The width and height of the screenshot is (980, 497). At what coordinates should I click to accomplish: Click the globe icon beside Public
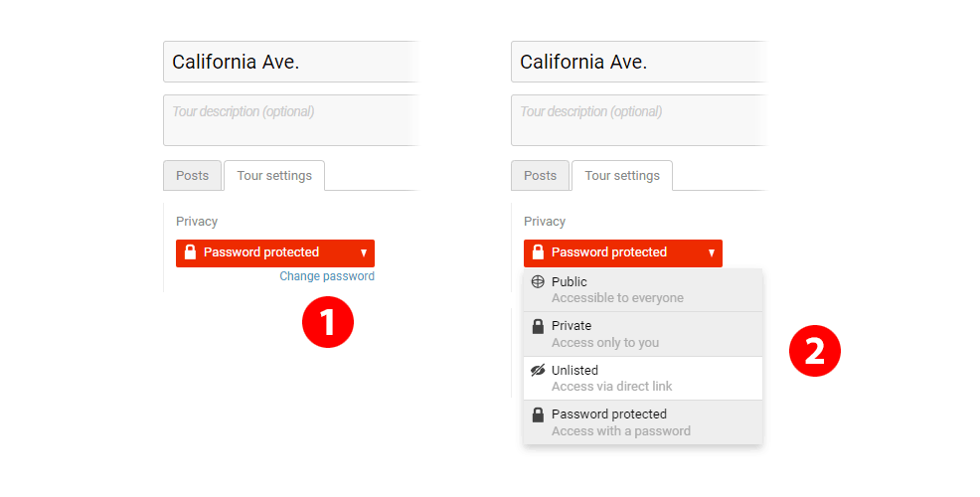tap(538, 281)
